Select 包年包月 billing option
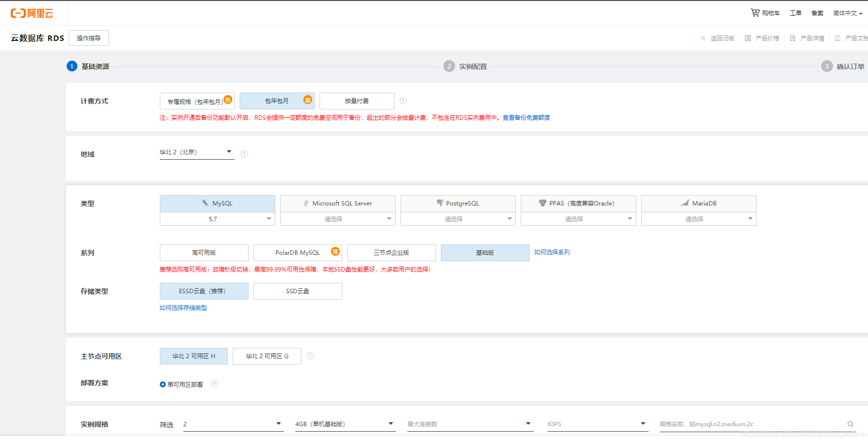Screen dimensions: 868x443 tap(277, 101)
